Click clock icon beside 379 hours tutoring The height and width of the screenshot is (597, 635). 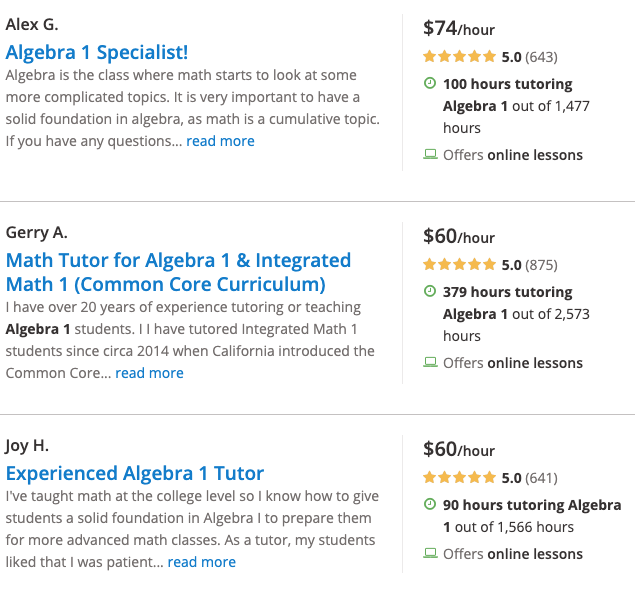[x=430, y=291]
